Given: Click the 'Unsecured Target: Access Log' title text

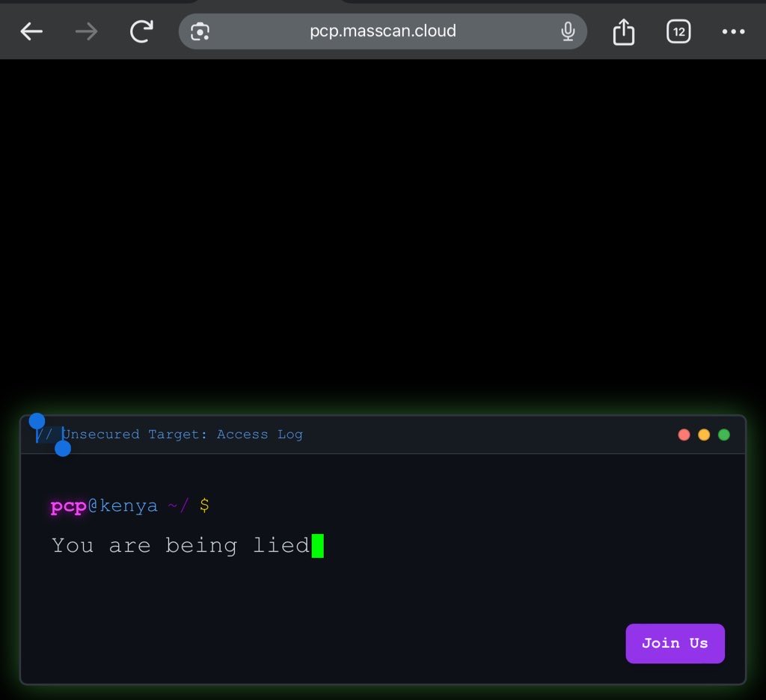Looking at the screenshot, I should (183, 435).
